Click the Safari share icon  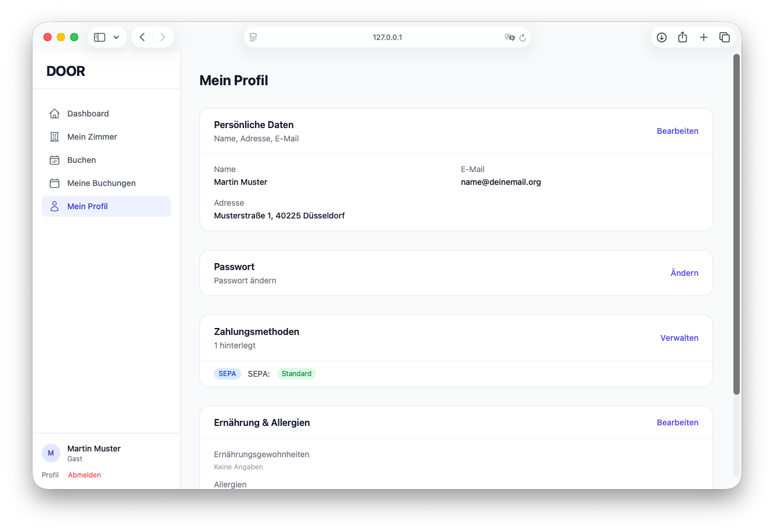pos(682,37)
